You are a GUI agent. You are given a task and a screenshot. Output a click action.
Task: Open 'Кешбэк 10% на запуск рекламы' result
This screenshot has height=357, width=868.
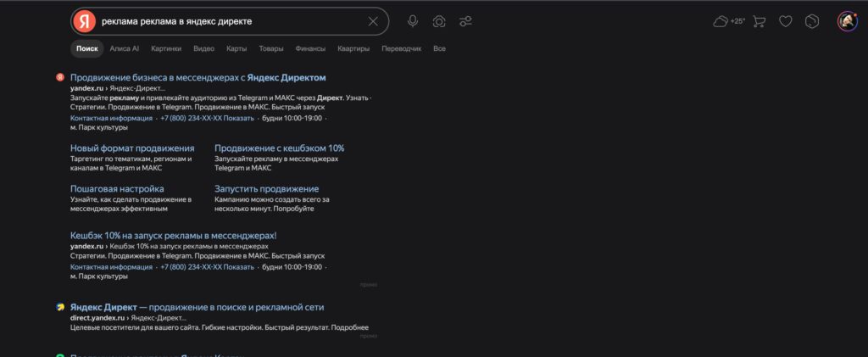coord(173,235)
